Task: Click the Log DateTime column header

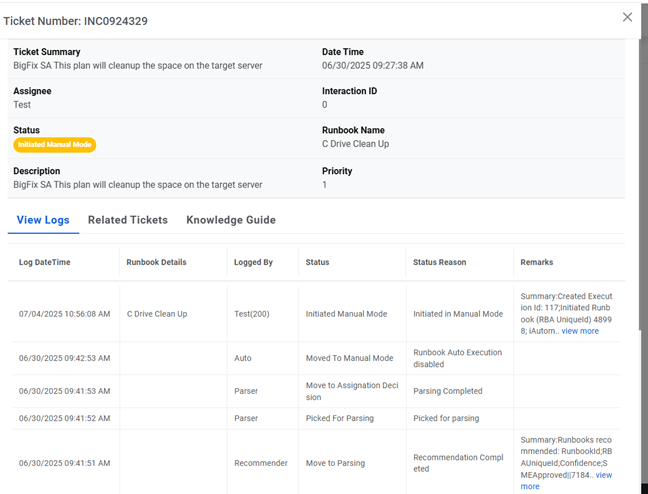Action: tap(44, 263)
